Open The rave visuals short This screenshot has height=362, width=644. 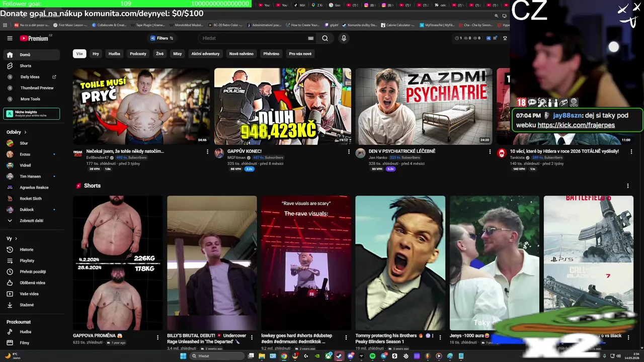click(306, 263)
